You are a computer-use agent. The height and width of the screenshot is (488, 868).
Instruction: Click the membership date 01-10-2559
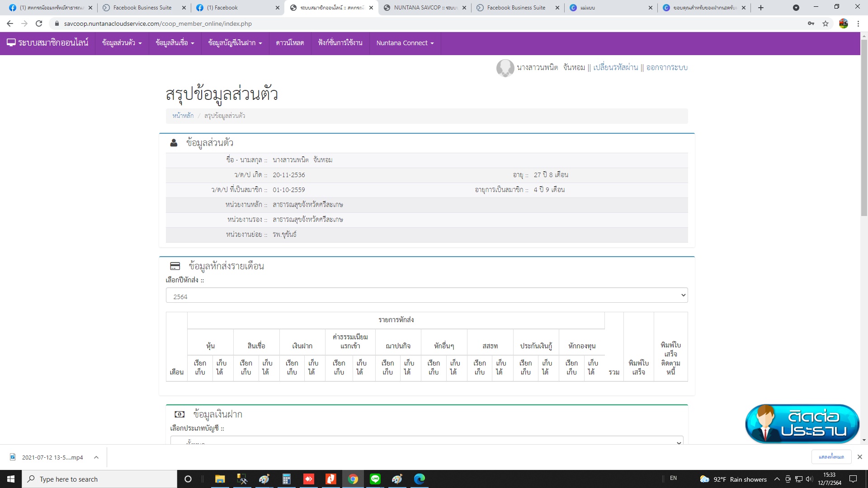click(289, 190)
